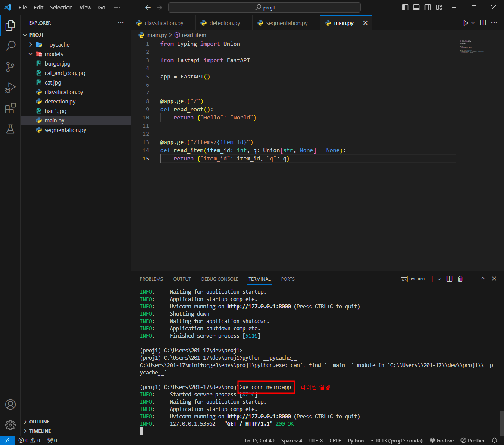Open the Go menu
504x445 pixels.
tap(102, 7)
